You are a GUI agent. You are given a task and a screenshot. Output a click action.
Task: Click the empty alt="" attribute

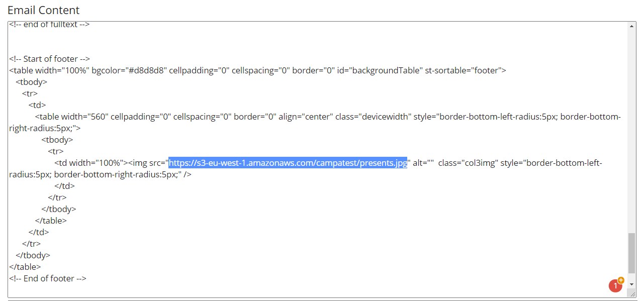tap(423, 163)
